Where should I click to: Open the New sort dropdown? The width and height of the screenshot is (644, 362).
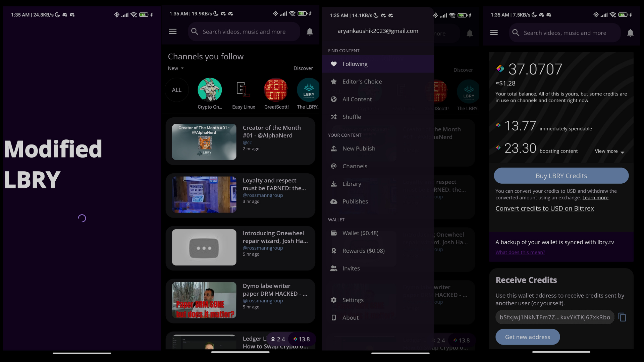tap(176, 68)
